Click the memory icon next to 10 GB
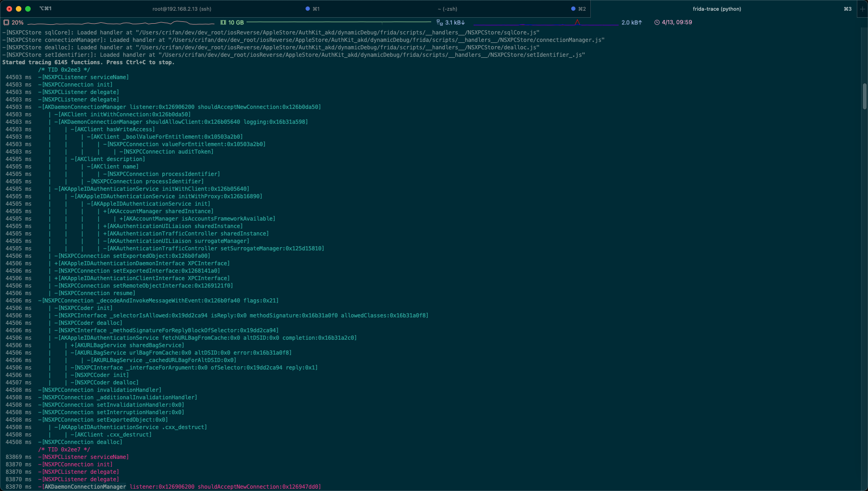Screen dimensions: 868x491 point(223,22)
